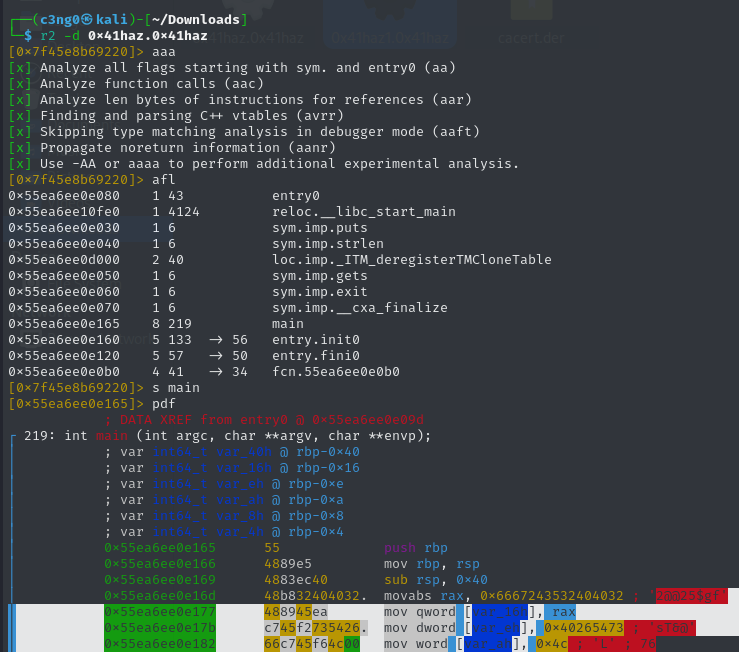Click the typed afl command
The image size is (739, 652).
point(164,179)
